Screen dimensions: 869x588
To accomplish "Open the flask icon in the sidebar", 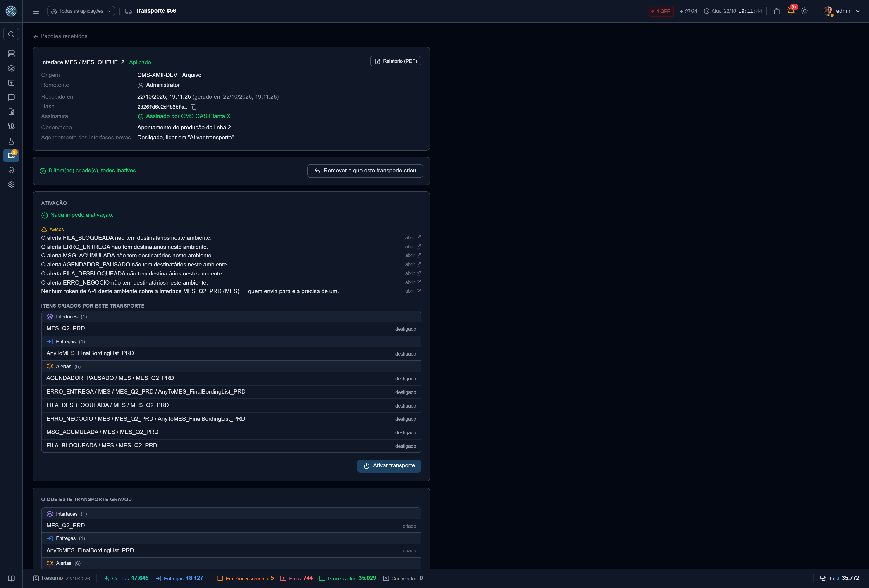I will (x=11, y=141).
